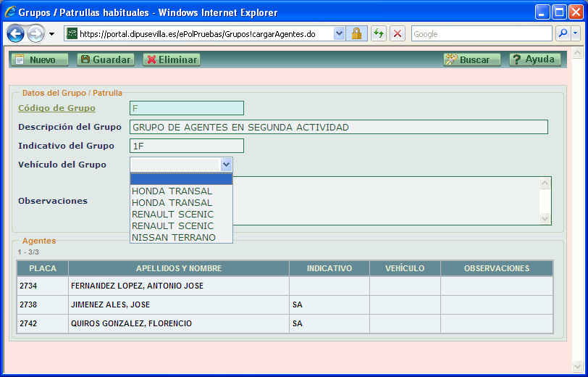Open the Ayuda help button
The image size is (588, 377).
pos(534,59)
